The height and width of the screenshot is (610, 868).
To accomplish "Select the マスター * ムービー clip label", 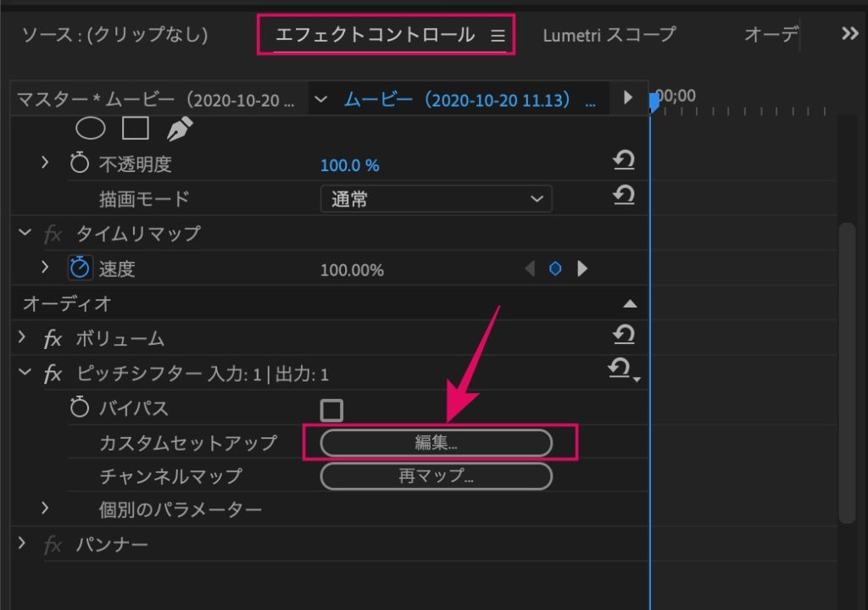I will [156, 100].
